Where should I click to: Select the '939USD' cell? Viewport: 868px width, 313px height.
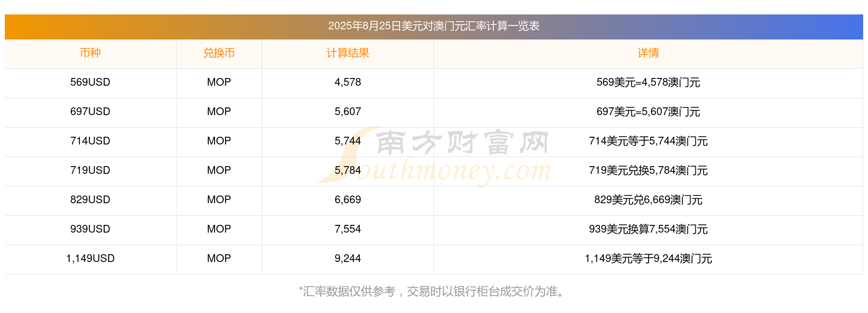click(90, 229)
